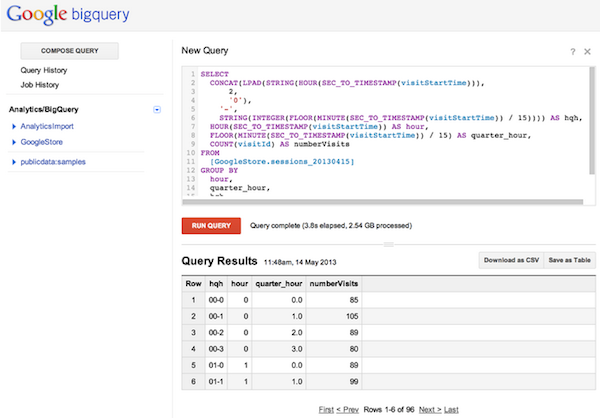Image resolution: width=600 pixels, height=418 pixels.
Task: Click the hqh cell 01-1
Action: [216, 382]
